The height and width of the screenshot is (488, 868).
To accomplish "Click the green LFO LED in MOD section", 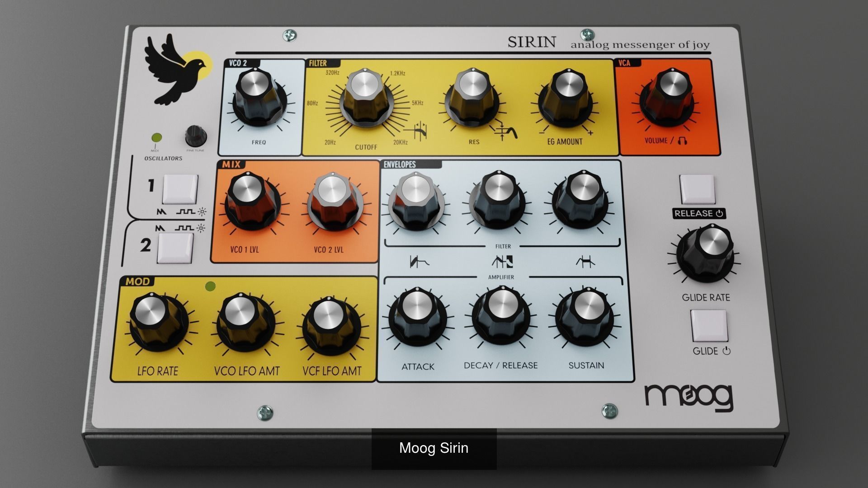I will tap(210, 286).
